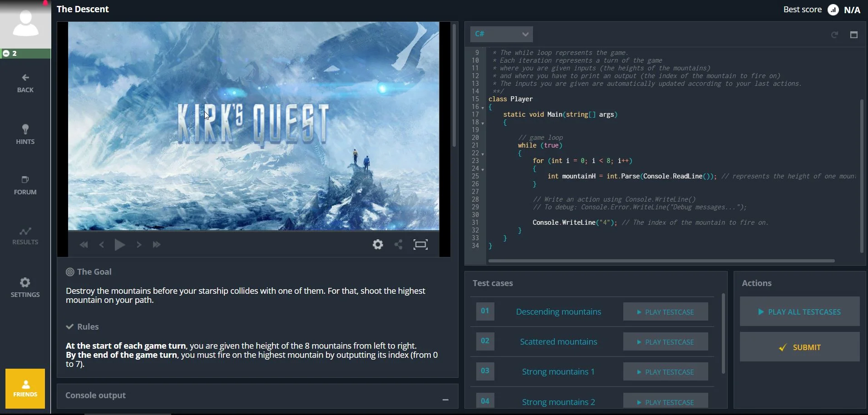The height and width of the screenshot is (415, 868).
Task: Share the replay via share icon
Action: pos(399,245)
